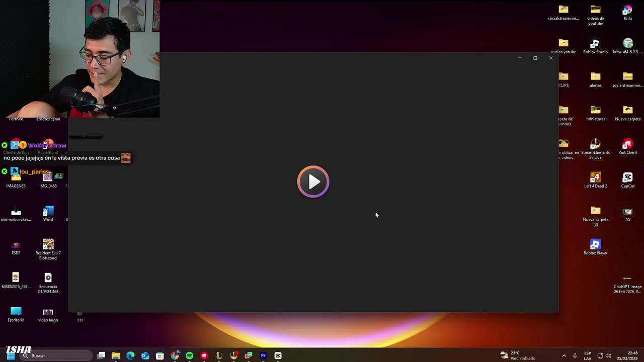Image resolution: width=644 pixels, height=362 pixels.
Task: Open the socialstreamnin folder at top
Action: click(x=563, y=13)
